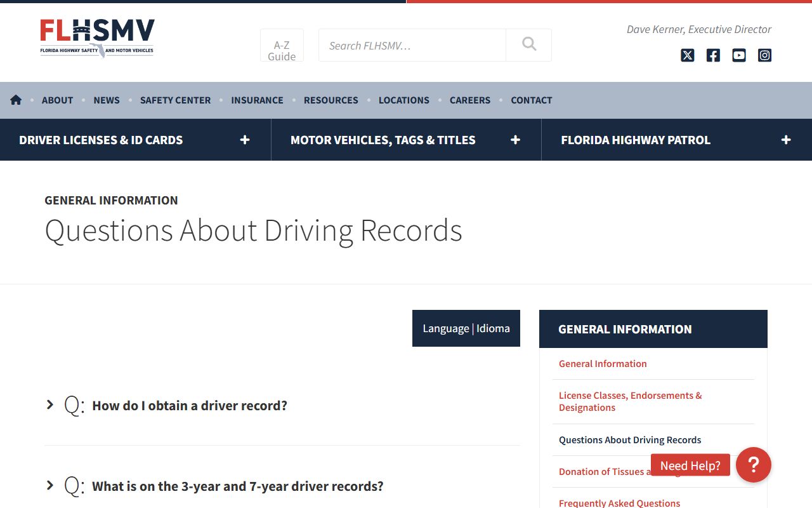Focus the Search FLHSMV input field
The height and width of the screenshot is (508, 812).
click(412, 45)
